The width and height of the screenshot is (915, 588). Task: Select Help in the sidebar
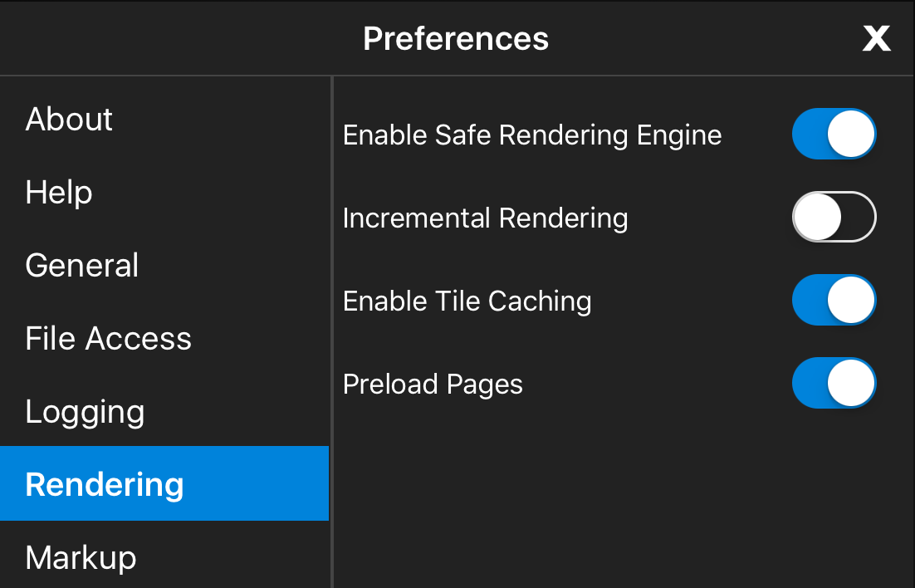tap(59, 193)
